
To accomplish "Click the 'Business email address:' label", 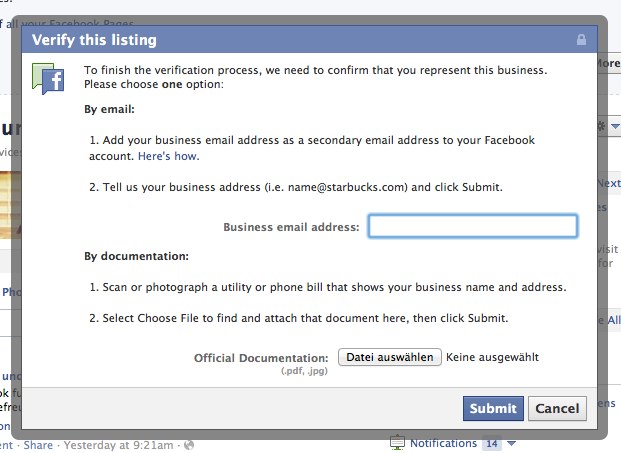I will click(x=291, y=227).
